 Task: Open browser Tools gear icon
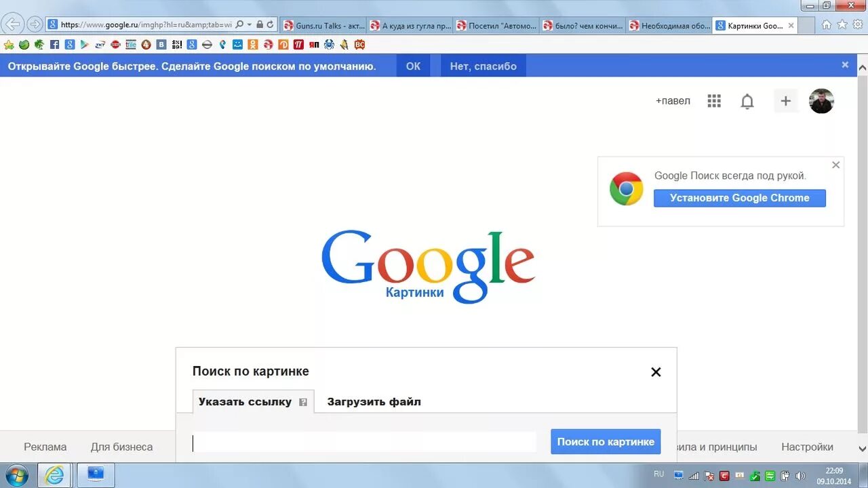(857, 24)
